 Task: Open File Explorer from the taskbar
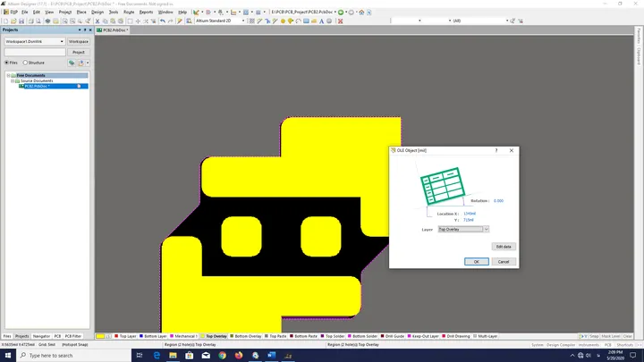point(173,355)
